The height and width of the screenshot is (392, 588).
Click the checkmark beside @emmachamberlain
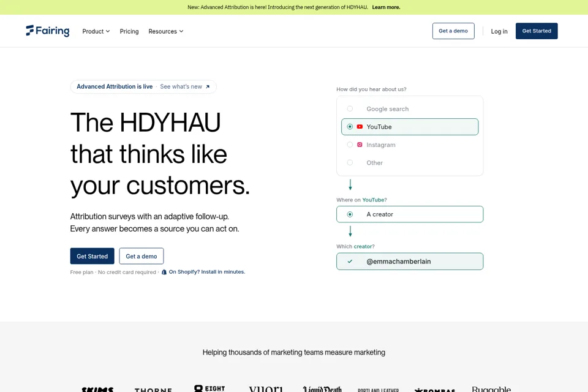350,262
